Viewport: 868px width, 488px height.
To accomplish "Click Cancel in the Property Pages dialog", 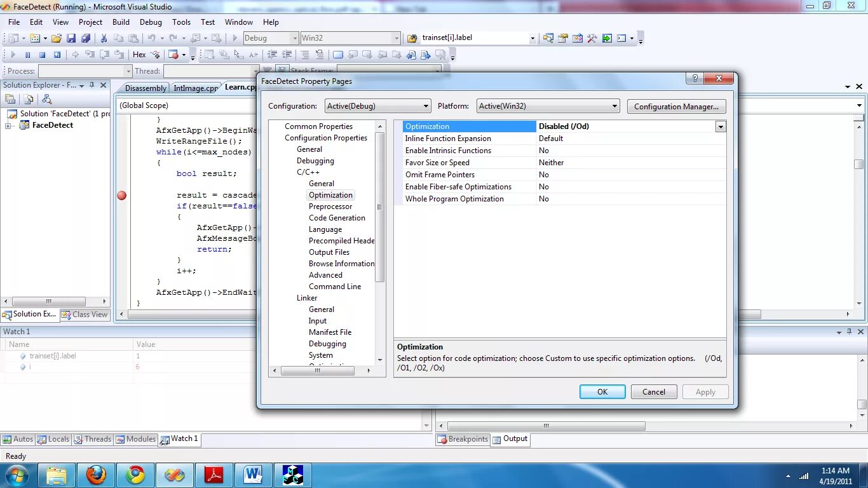I will (x=654, y=392).
